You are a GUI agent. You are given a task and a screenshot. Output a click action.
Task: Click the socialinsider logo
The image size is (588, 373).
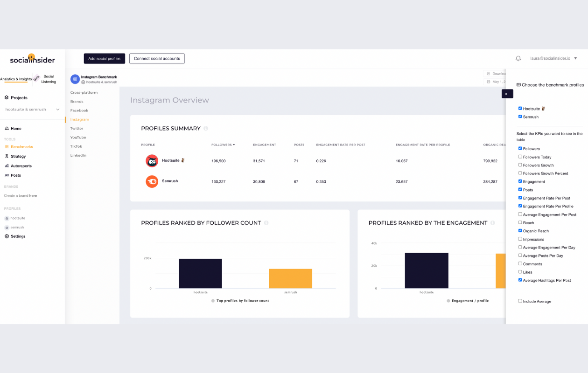pyautogui.click(x=32, y=59)
